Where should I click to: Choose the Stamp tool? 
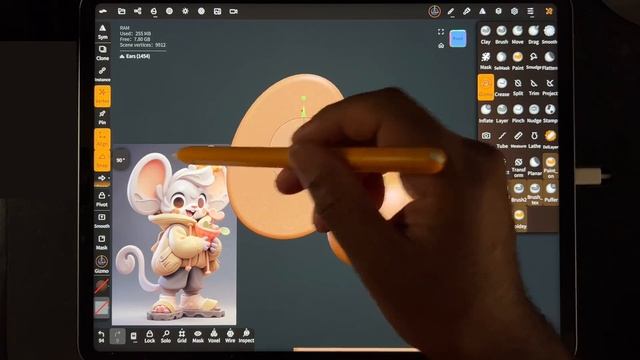(x=550, y=114)
